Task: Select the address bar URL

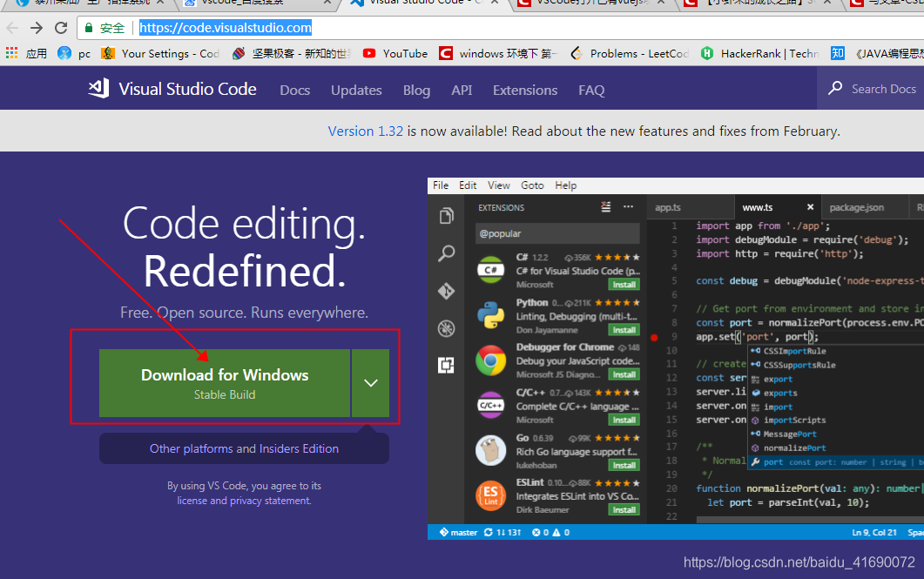Action: [225, 28]
